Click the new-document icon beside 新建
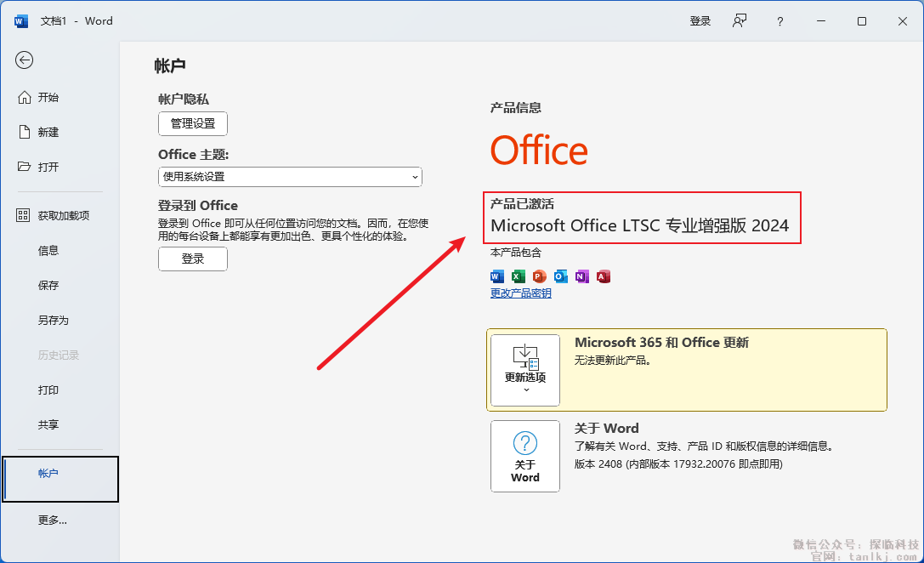This screenshot has height=563, width=924. click(24, 132)
